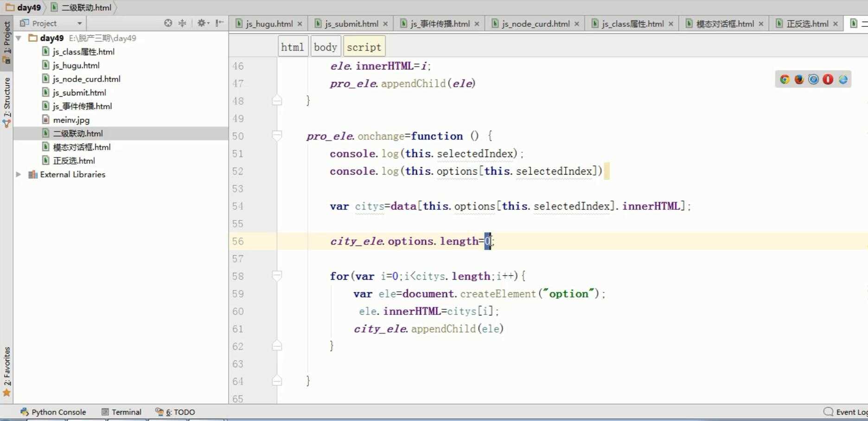Viewport: 868px width, 421px height.
Task: Close the js_class属性.html tab
Action: (670, 24)
